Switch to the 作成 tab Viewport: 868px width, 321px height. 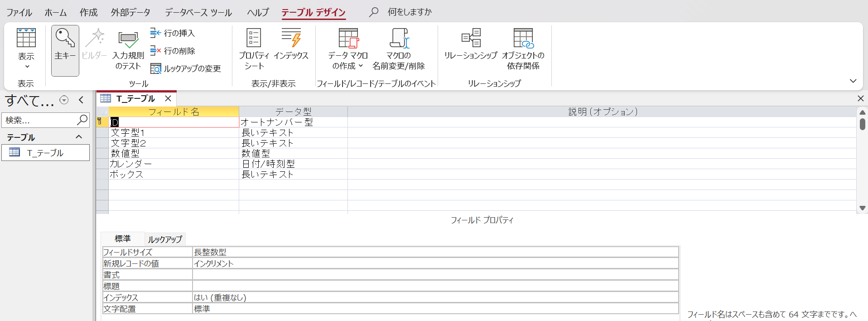[89, 12]
